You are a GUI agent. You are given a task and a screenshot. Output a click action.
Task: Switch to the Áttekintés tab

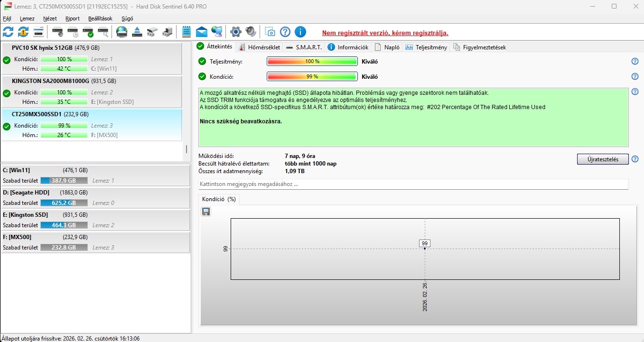[215, 46]
